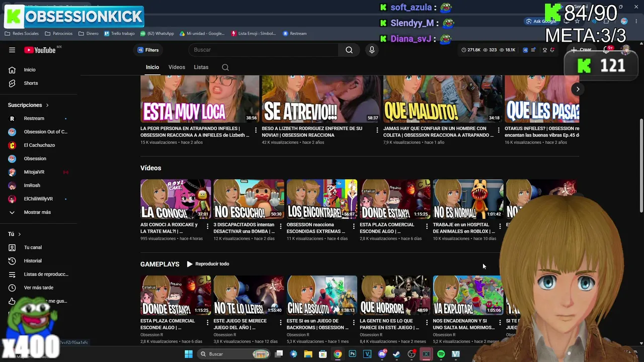Go to the YouTube home logo
The image size is (644, 362).
click(40, 50)
